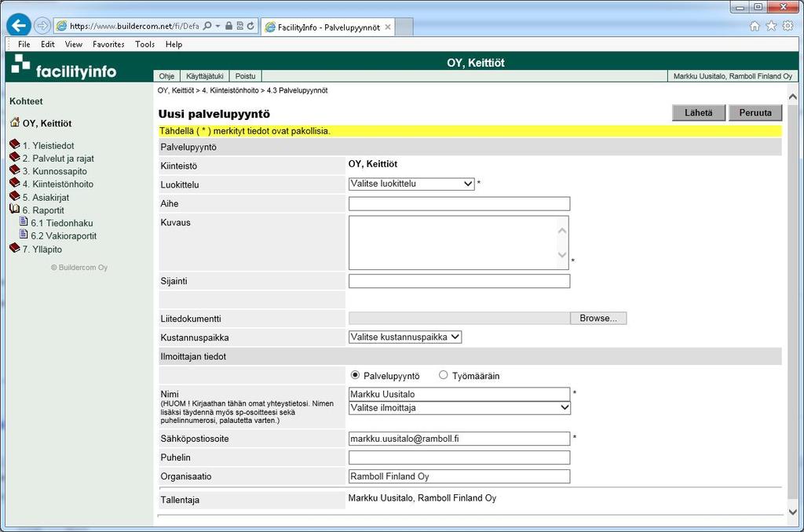Click the Kuvaus text area scroll-down arrow
Screen dimensions: 804x532
point(562,255)
